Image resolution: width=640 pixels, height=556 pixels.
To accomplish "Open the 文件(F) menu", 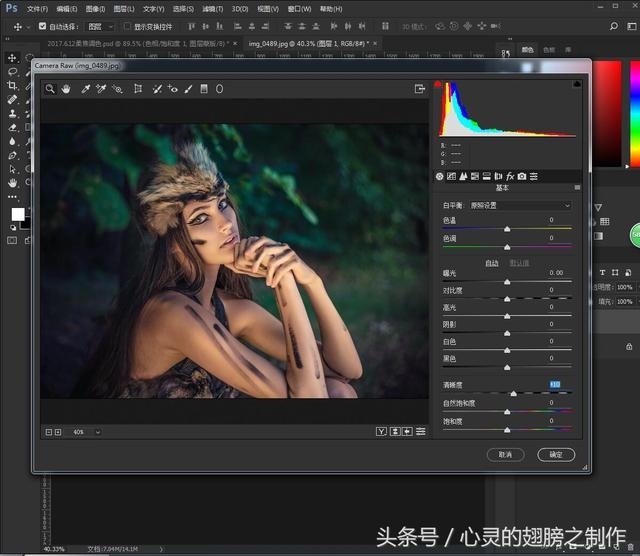I will [x=37, y=9].
